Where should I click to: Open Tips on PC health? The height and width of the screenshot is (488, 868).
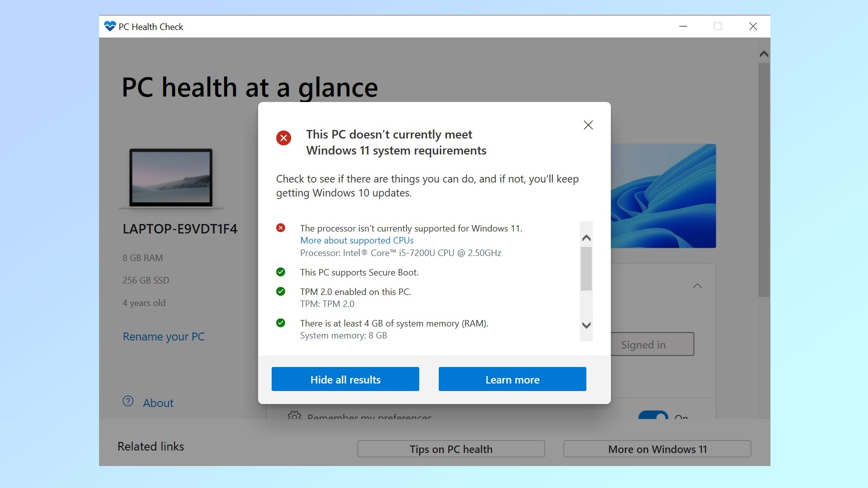451,449
